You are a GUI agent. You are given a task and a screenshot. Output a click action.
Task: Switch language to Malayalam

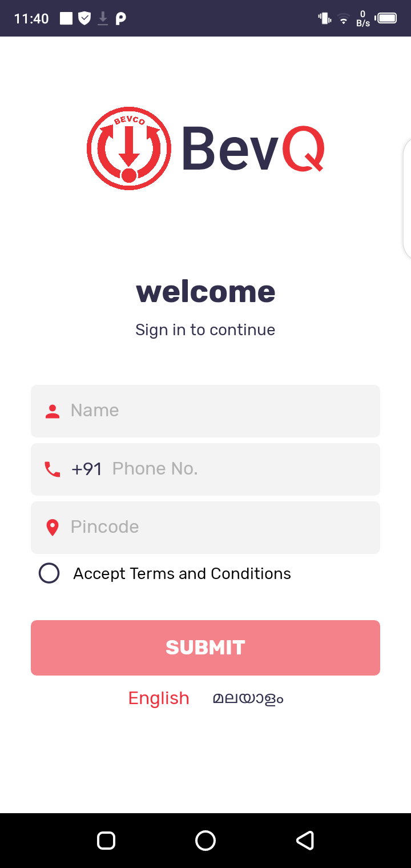[x=248, y=698]
